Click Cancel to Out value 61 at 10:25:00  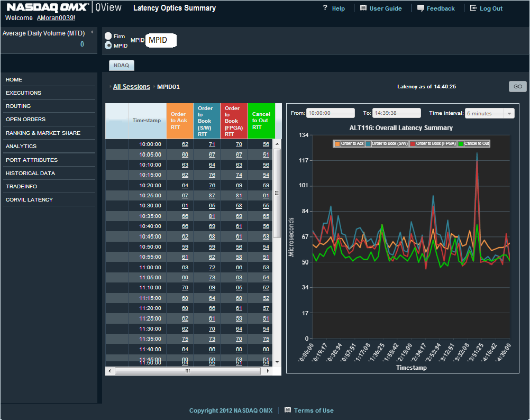tap(266, 196)
